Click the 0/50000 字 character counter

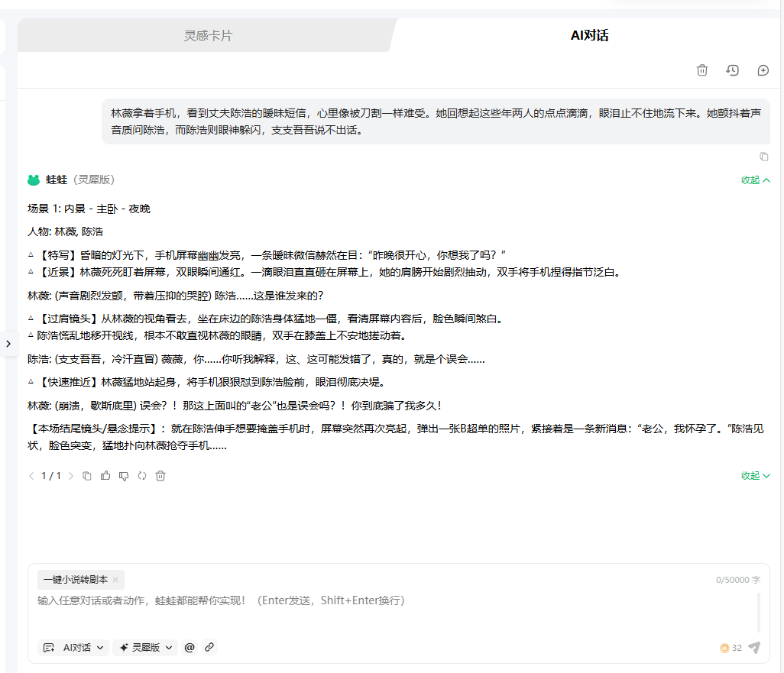pyautogui.click(x=738, y=580)
